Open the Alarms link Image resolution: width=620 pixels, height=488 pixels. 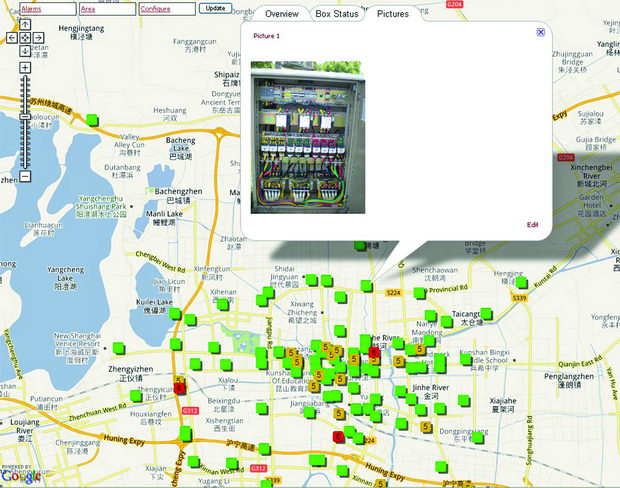tap(31, 9)
